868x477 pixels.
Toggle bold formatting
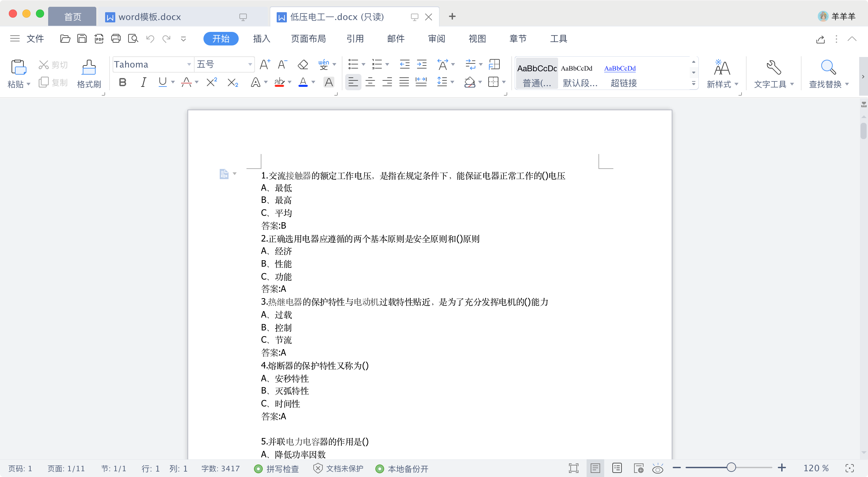[x=123, y=82]
